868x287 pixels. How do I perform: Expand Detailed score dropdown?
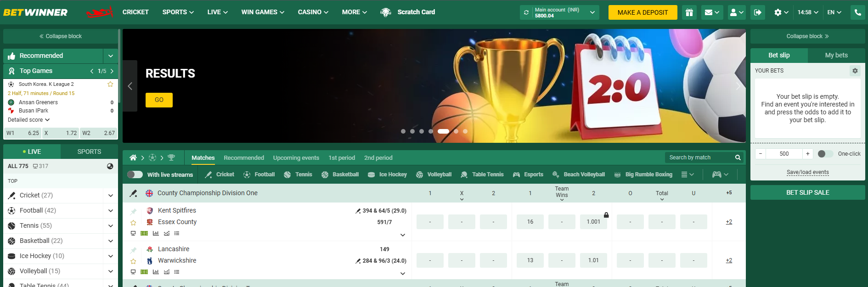[x=28, y=120]
